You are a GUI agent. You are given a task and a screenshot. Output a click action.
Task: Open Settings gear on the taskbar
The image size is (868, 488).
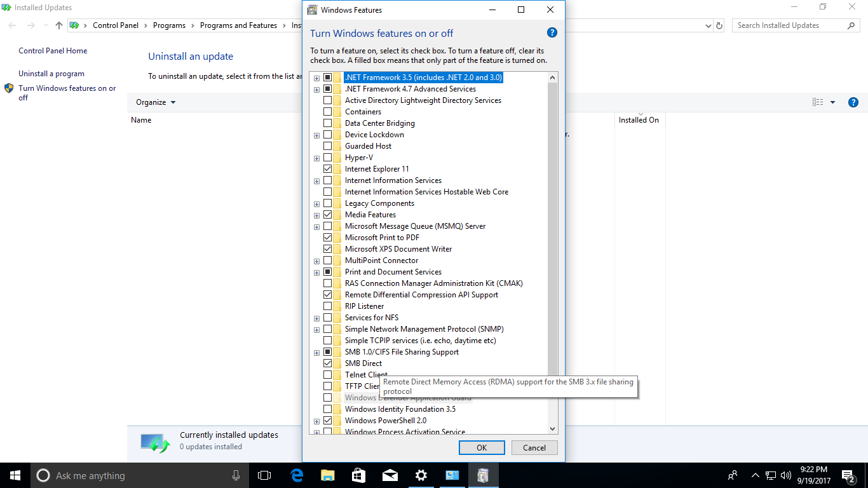coord(421,475)
